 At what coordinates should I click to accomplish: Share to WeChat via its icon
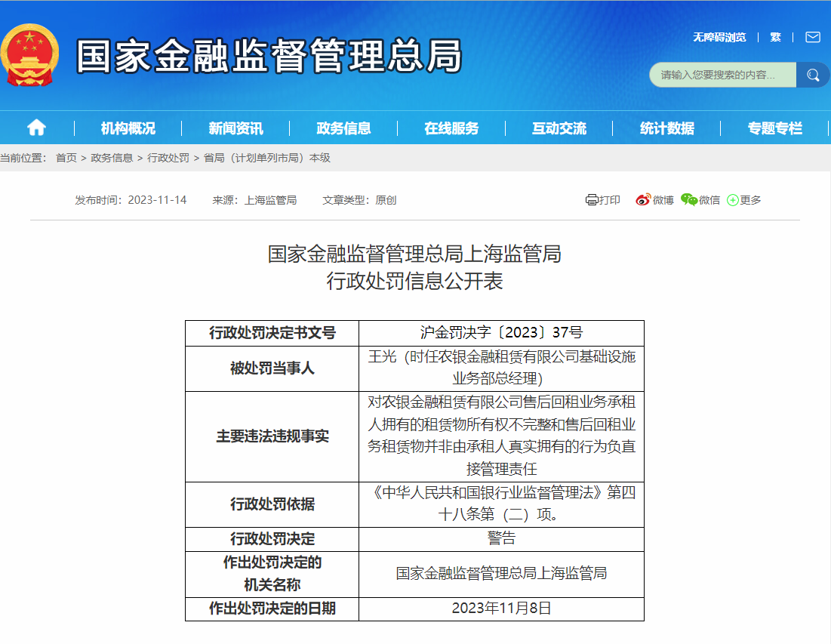click(x=688, y=200)
